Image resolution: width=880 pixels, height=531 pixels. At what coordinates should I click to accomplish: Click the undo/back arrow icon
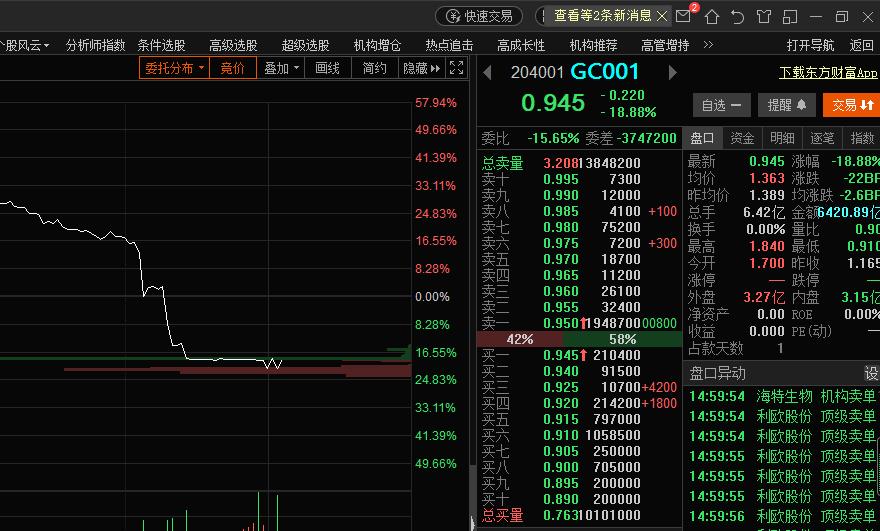pos(737,17)
